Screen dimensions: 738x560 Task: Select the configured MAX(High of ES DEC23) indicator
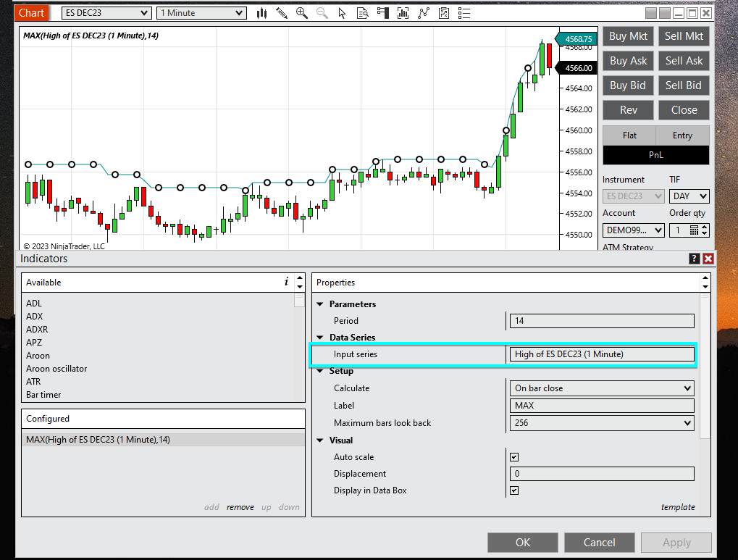[163, 440]
